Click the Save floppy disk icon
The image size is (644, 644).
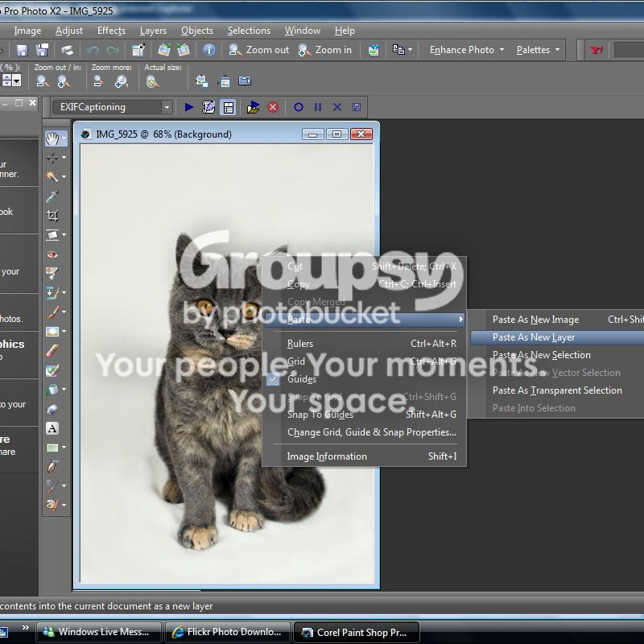tap(22, 50)
